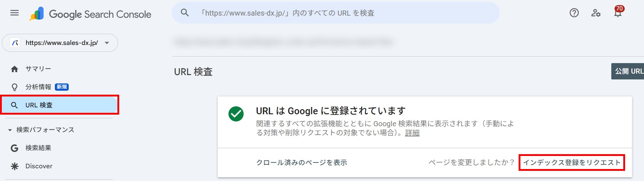
Task: Open the URL 検査 menu item
Action: (60, 105)
